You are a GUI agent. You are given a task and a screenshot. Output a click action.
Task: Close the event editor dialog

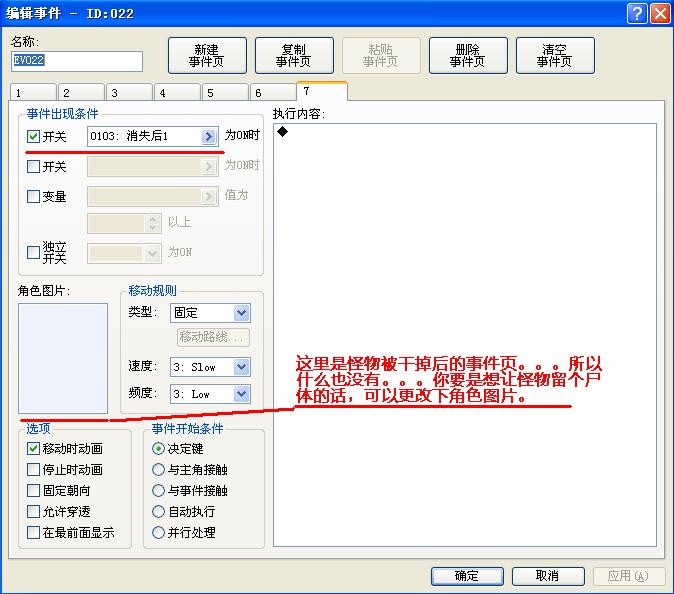pyautogui.click(x=661, y=13)
